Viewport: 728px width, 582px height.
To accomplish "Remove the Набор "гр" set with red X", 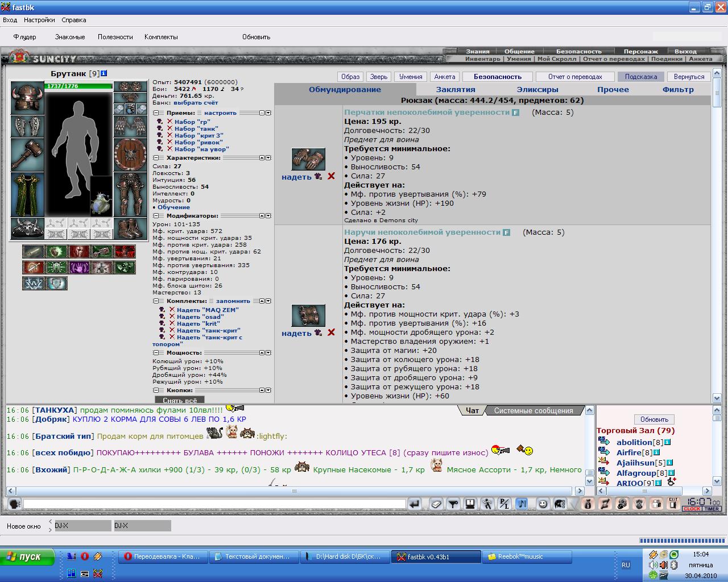I will tap(169, 122).
